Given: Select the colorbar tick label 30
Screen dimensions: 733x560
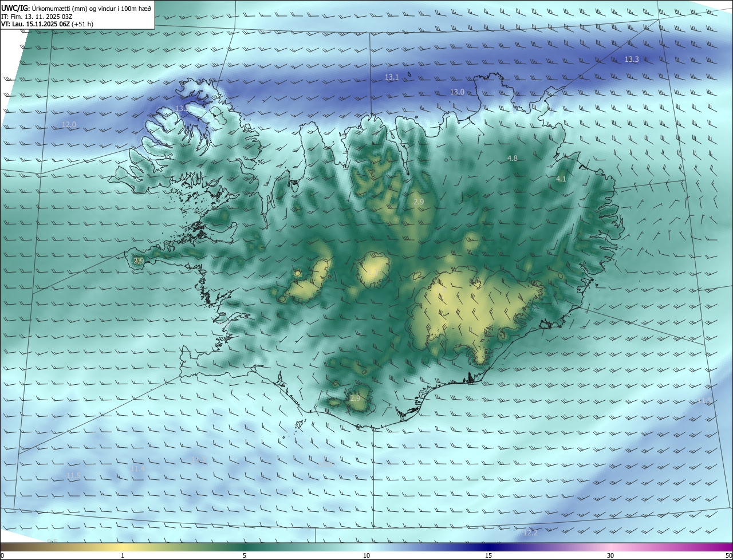Looking at the screenshot, I should click(x=610, y=555).
